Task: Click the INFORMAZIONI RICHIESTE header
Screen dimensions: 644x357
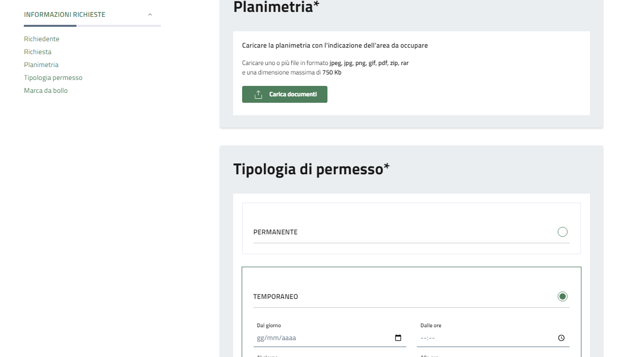Action: pos(64,15)
